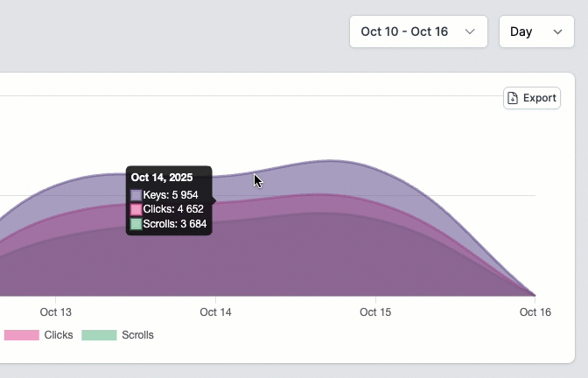Screen dimensions: 588x378
Task: Click the green Scrolls square in the tooltip
Action: pos(136,224)
